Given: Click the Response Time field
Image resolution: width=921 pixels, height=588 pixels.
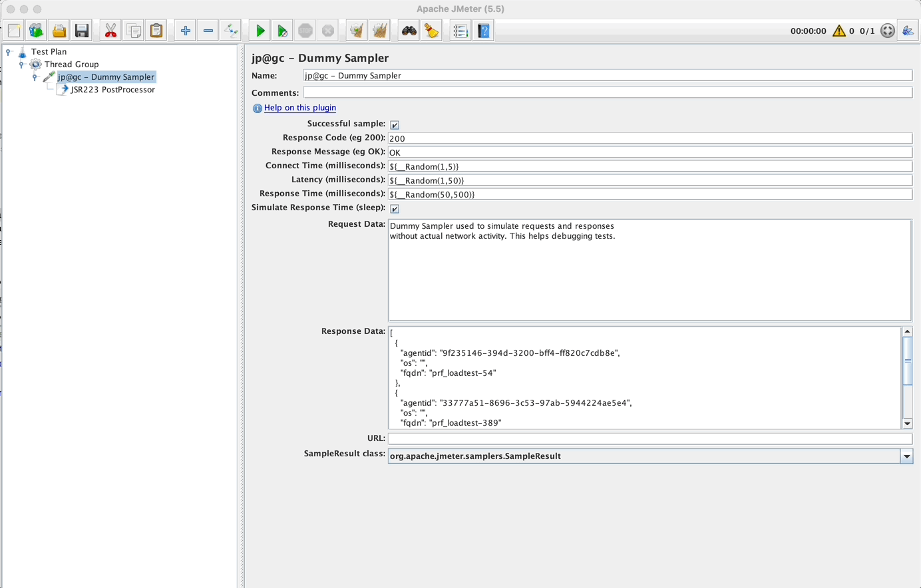Looking at the screenshot, I should pyautogui.click(x=650, y=194).
